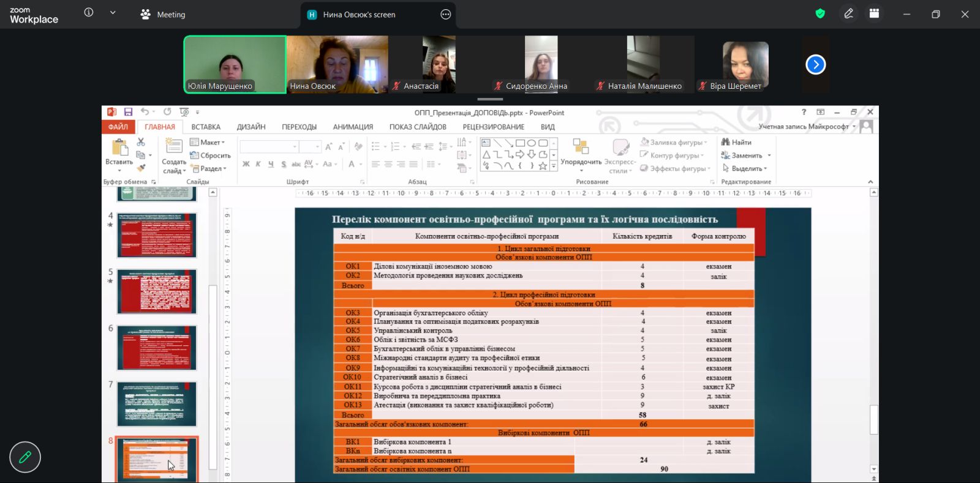980x483 pixels.
Task: Click the Cut scissors icon
Action: click(x=141, y=142)
